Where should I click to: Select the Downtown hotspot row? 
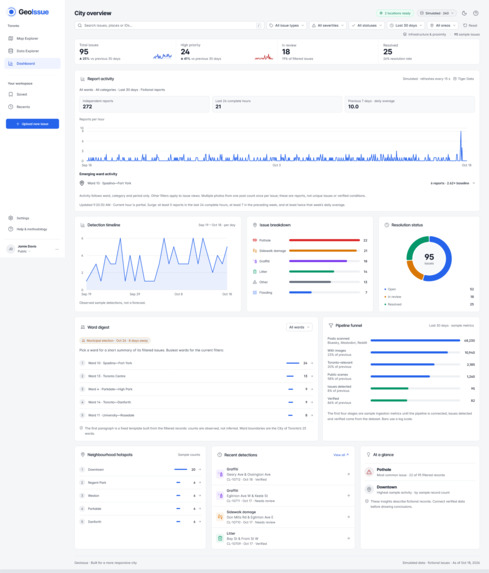[x=140, y=470]
